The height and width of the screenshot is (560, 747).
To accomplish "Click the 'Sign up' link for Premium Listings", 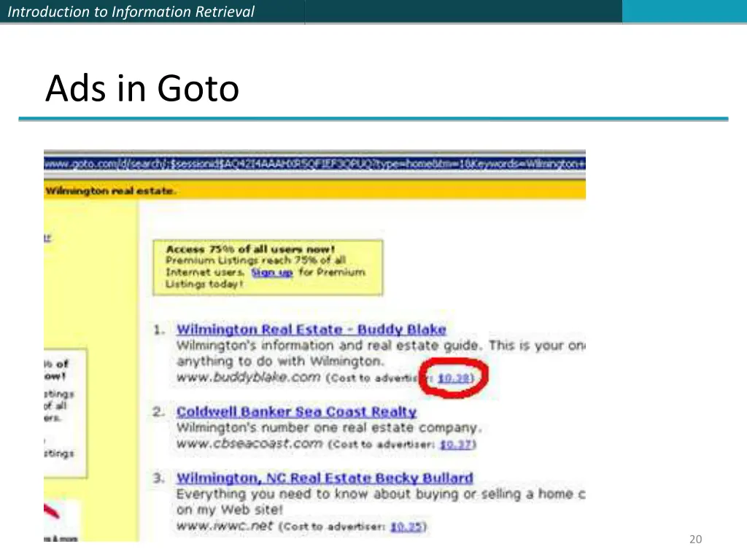I will coord(271,273).
